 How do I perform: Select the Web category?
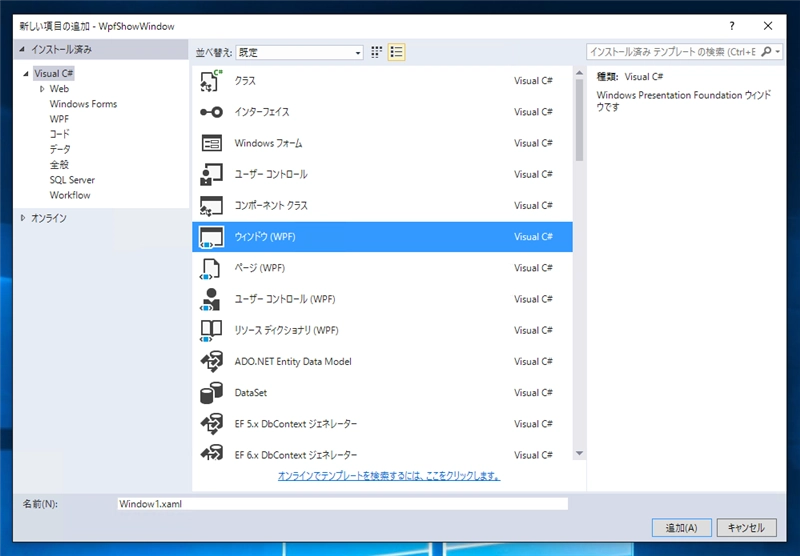tap(59, 89)
